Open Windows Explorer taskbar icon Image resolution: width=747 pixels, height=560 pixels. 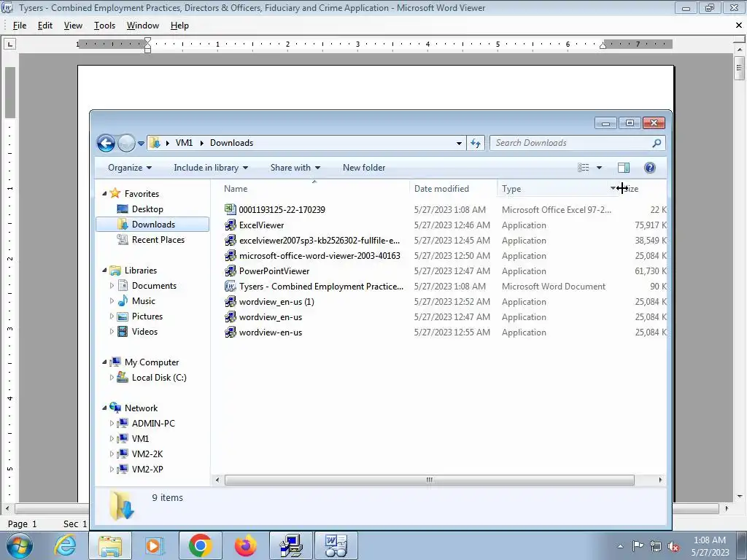tap(110, 545)
